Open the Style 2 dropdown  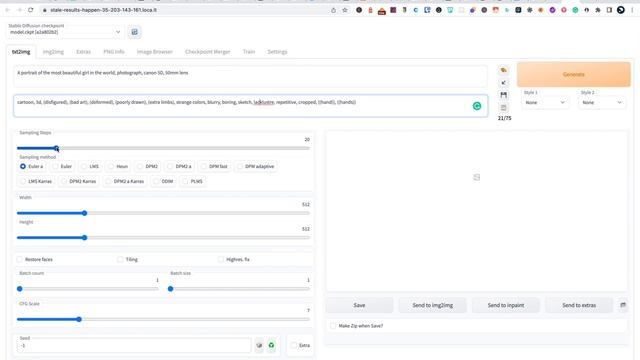[x=602, y=102]
